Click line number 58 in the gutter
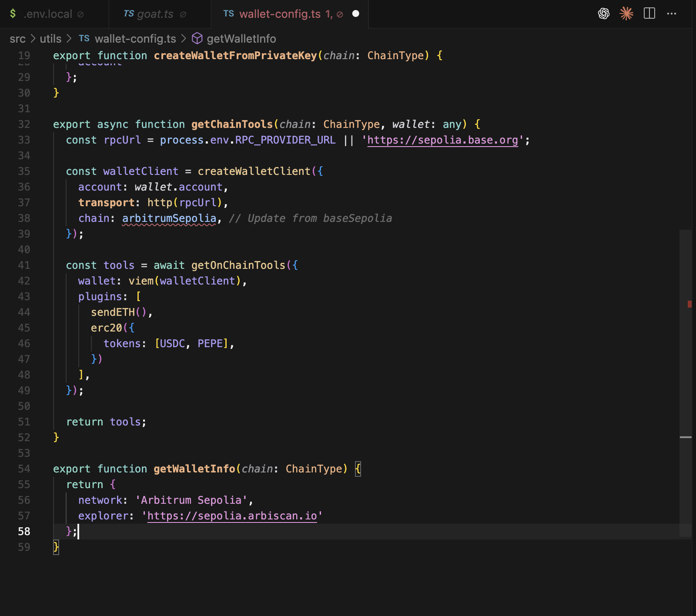Viewport: 696px width, 616px height. [x=24, y=531]
